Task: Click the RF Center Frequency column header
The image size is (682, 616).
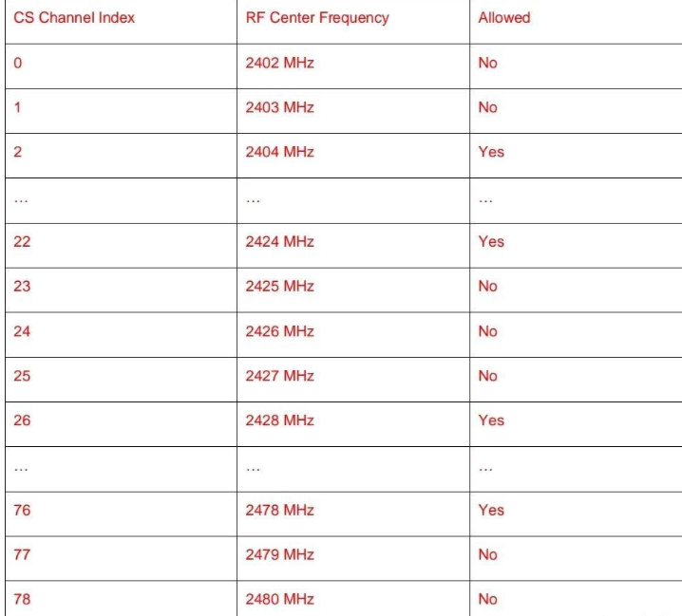Action: [x=317, y=18]
